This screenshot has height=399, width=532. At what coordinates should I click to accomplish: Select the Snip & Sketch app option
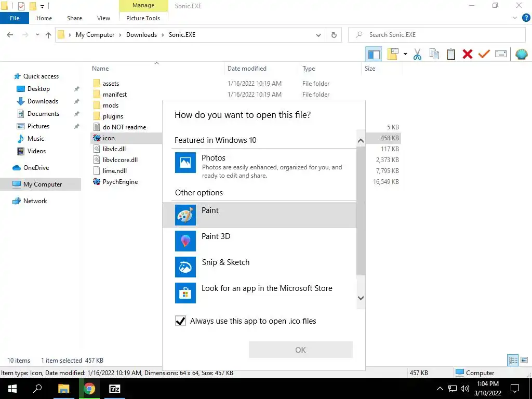[260, 267]
